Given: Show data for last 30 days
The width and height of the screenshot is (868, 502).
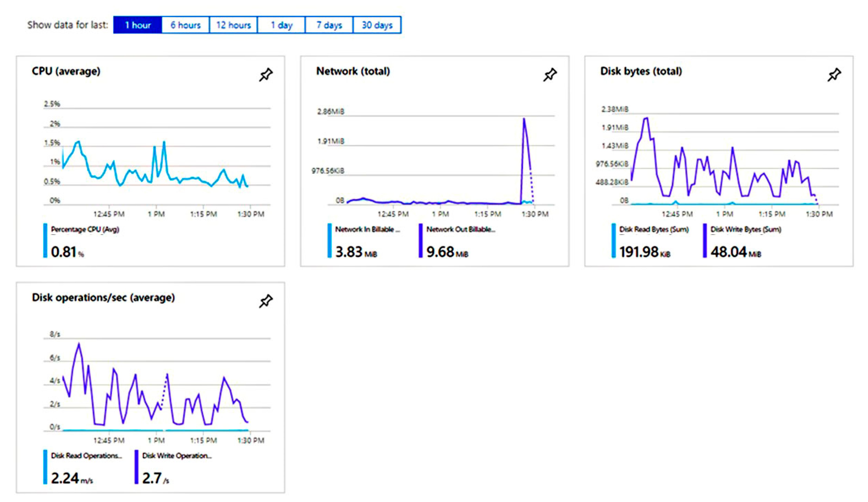Looking at the screenshot, I should click(377, 25).
